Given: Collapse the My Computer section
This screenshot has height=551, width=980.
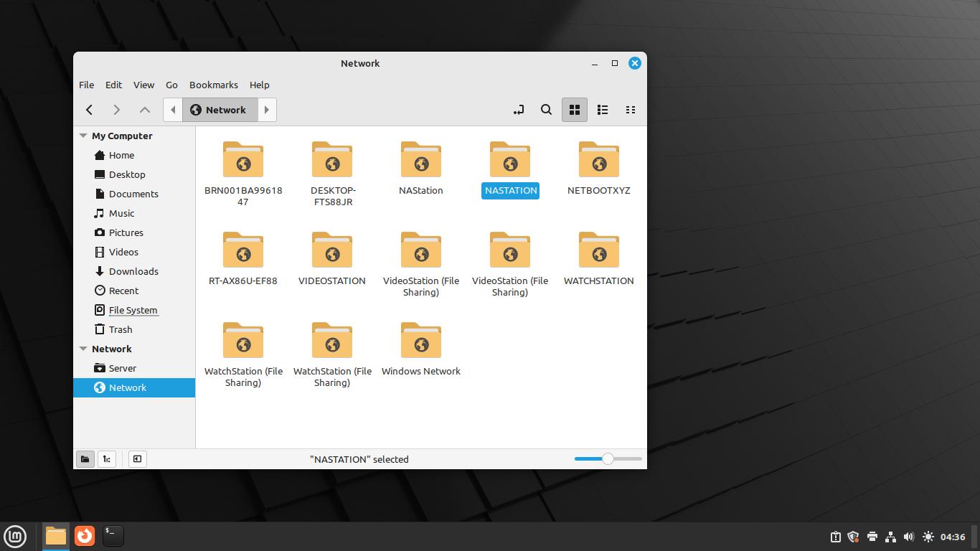Looking at the screenshot, I should coord(83,136).
